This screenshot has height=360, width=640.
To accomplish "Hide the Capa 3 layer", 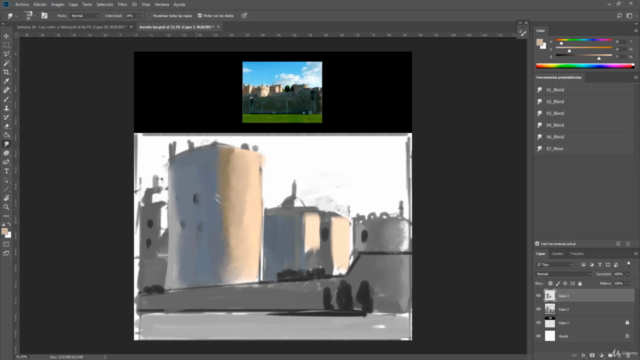I will [538, 296].
